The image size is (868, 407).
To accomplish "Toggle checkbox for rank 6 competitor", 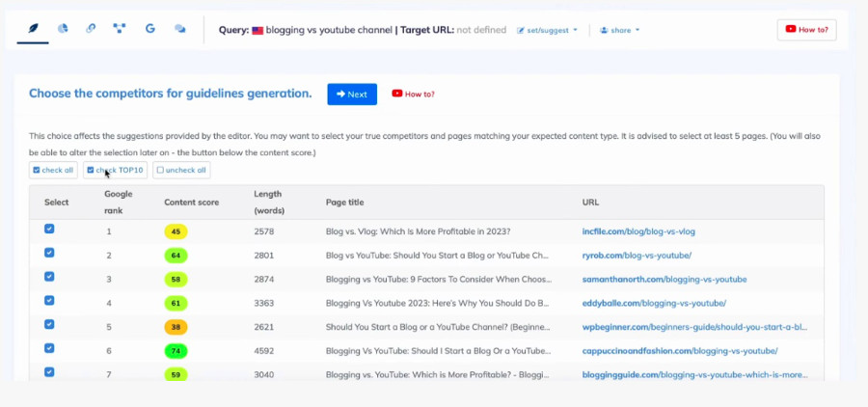I will [49, 348].
